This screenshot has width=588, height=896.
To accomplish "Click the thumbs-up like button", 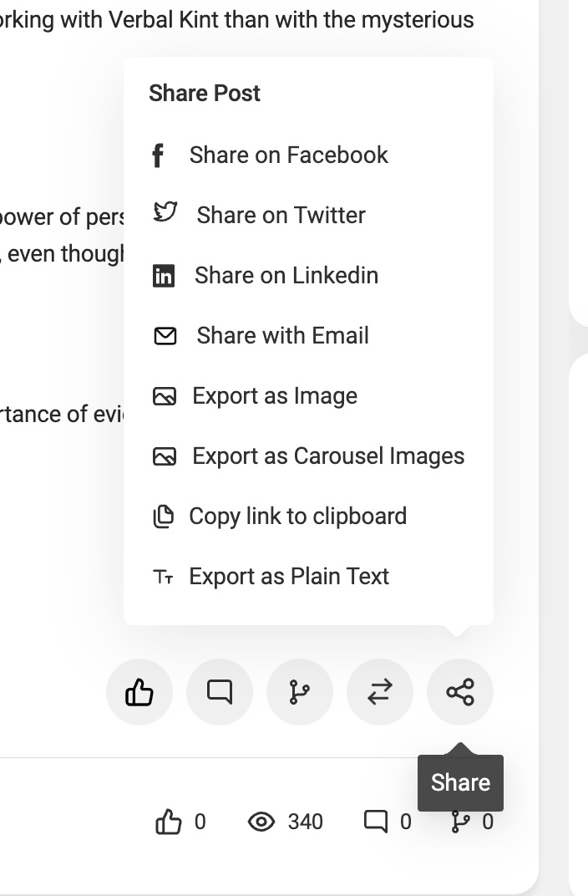I will [139, 692].
